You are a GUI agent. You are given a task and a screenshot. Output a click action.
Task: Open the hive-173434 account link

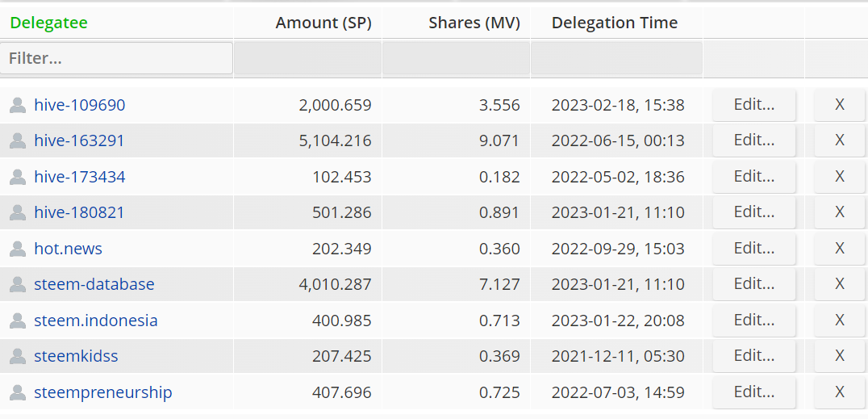tap(80, 177)
